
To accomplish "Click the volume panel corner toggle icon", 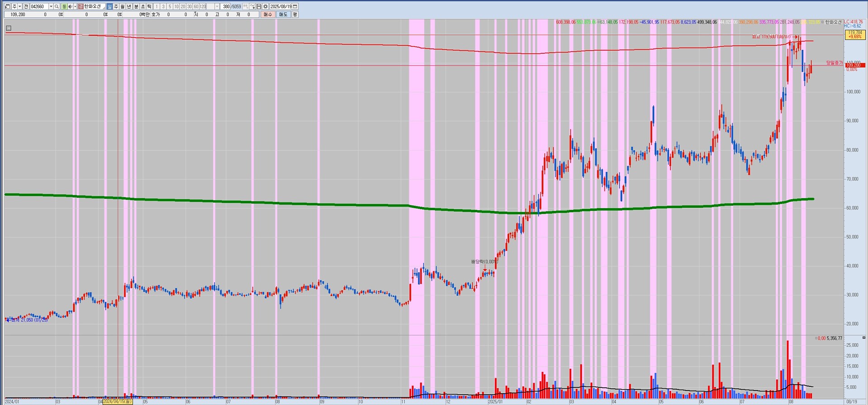I will (863, 338).
